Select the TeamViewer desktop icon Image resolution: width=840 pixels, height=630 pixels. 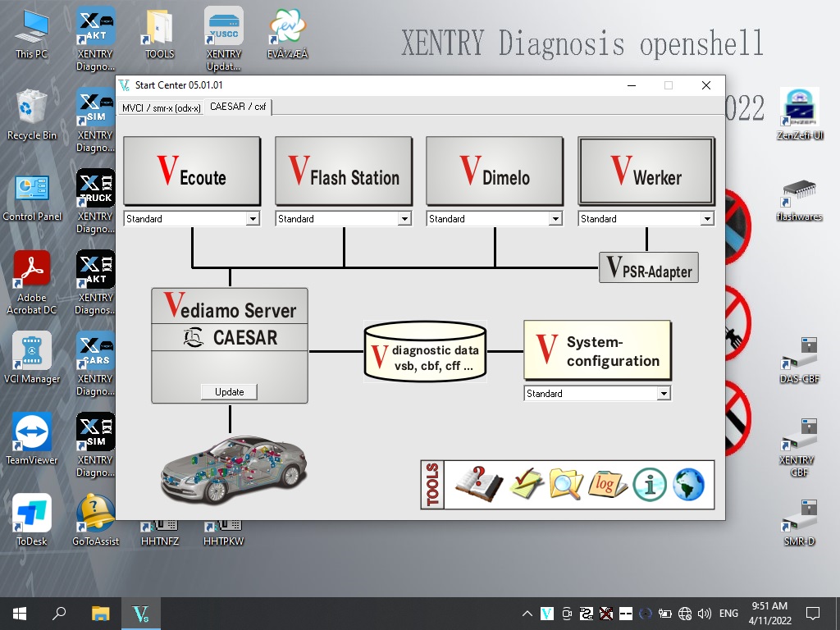[32, 440]
